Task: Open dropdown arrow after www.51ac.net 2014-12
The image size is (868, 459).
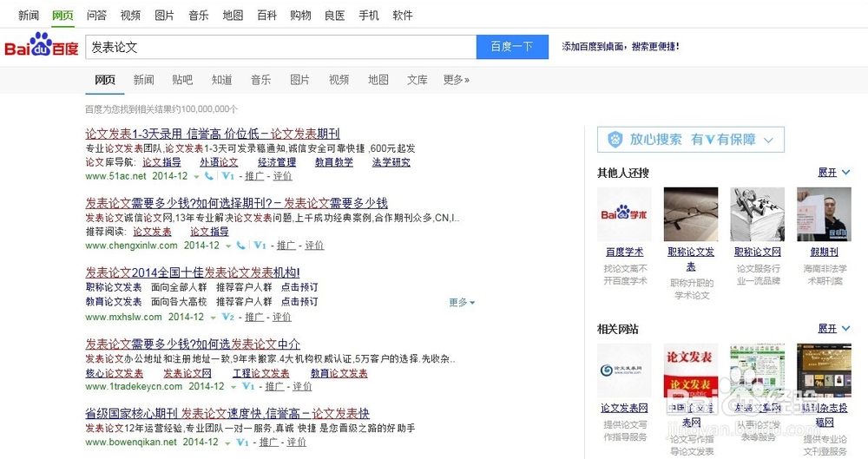Action: pos(196,177)
